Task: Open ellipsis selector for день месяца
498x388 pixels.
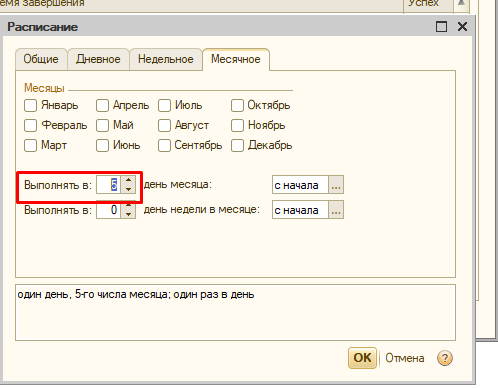Action: [x=336, y=185]
